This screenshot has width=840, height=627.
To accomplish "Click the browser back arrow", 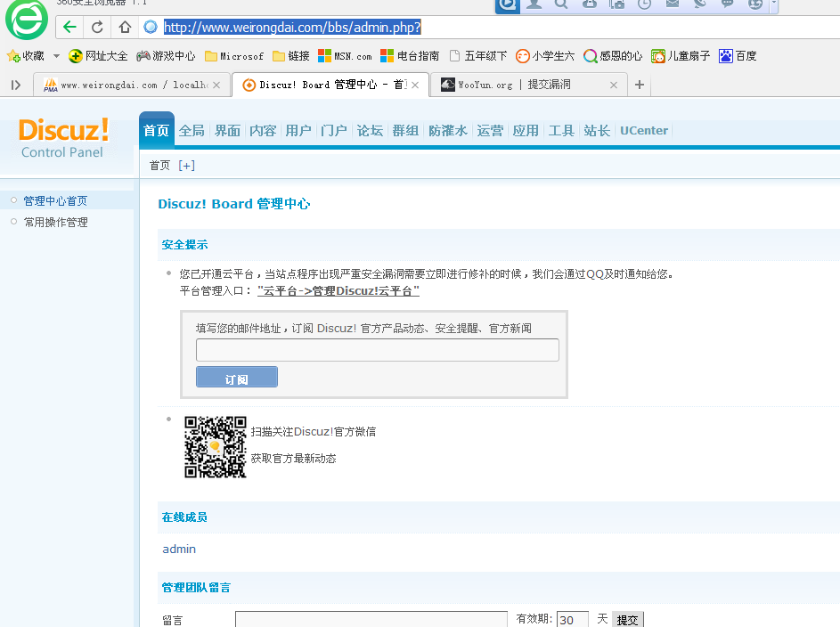I will pos(69,27).
